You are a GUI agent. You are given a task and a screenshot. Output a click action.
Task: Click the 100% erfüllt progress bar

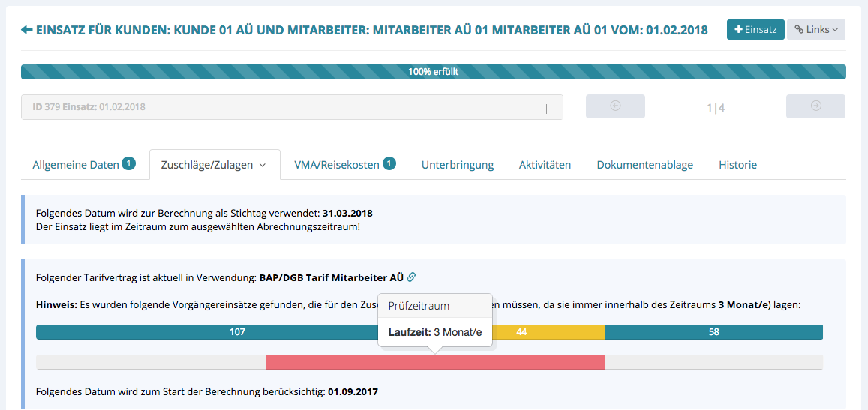tap(433, 73)
